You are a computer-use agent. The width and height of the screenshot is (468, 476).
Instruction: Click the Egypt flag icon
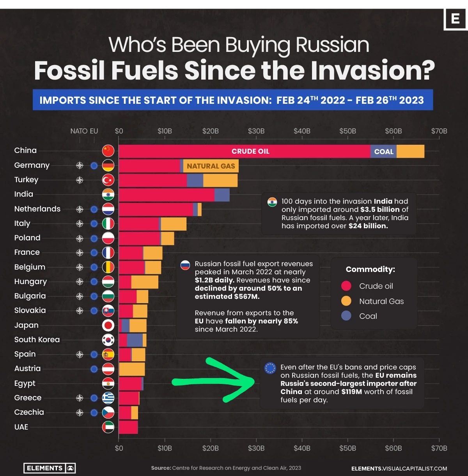tap(108, 383)
